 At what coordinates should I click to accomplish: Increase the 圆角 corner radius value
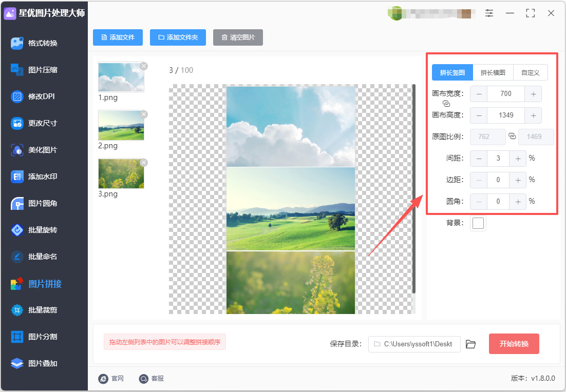click(x=518, y=202)
